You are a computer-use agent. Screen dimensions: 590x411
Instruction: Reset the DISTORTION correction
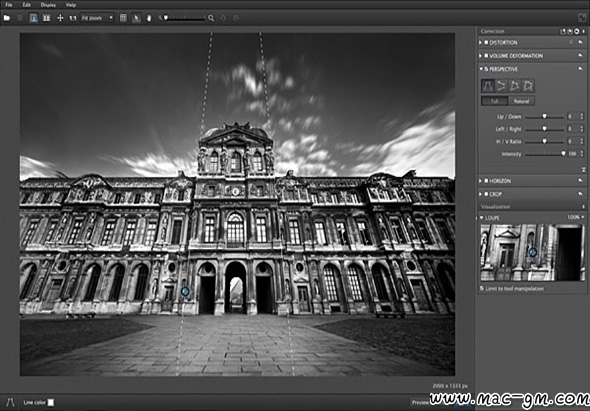581,43
